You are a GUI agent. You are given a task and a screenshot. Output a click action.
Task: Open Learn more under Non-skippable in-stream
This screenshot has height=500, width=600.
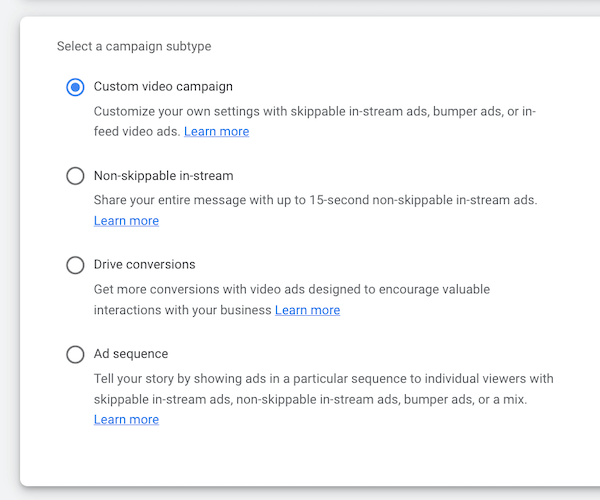click(126, 221)
